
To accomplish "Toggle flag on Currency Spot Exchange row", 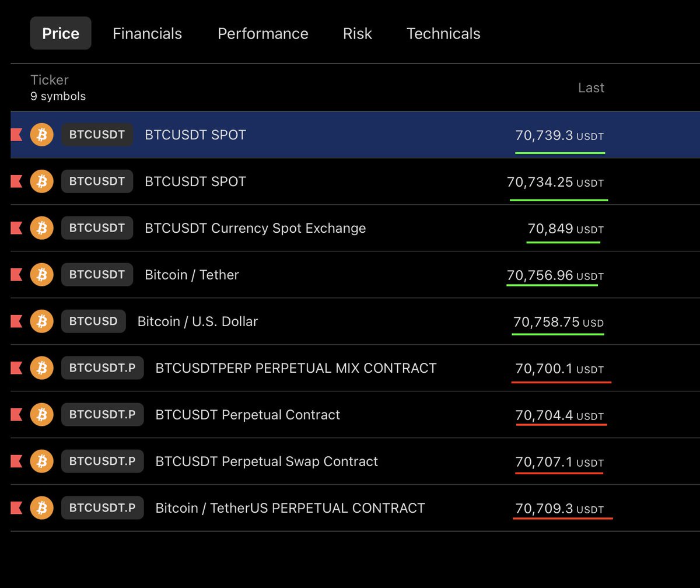I will coord(16,228).
